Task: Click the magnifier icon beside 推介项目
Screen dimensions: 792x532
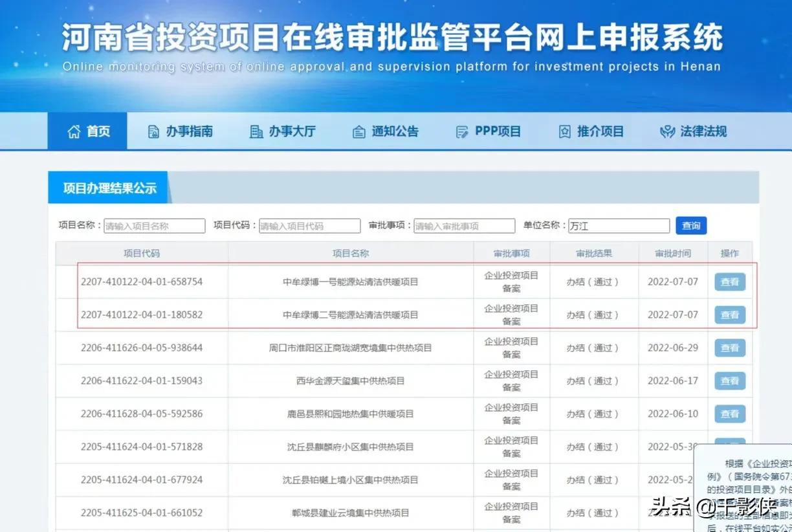Action: point(565,131)
